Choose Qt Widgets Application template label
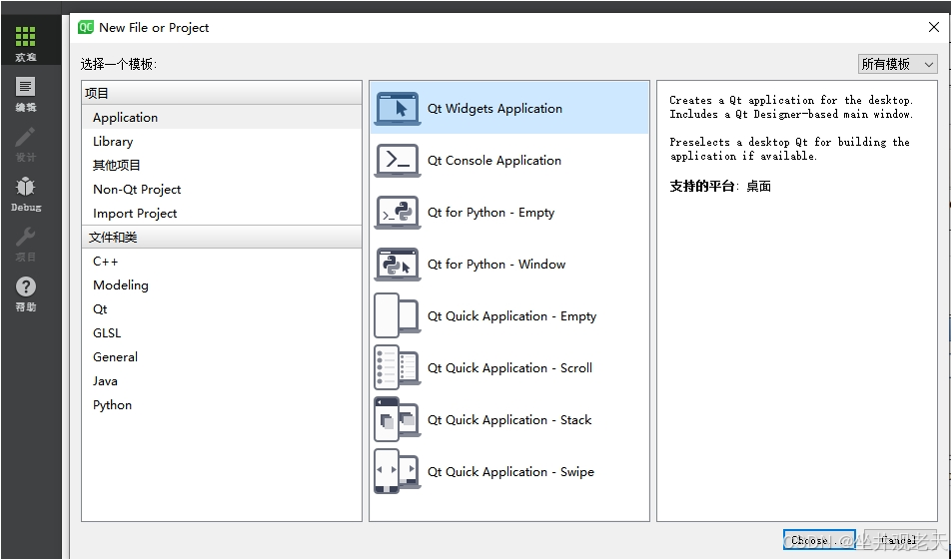 (x=494, y=109)
